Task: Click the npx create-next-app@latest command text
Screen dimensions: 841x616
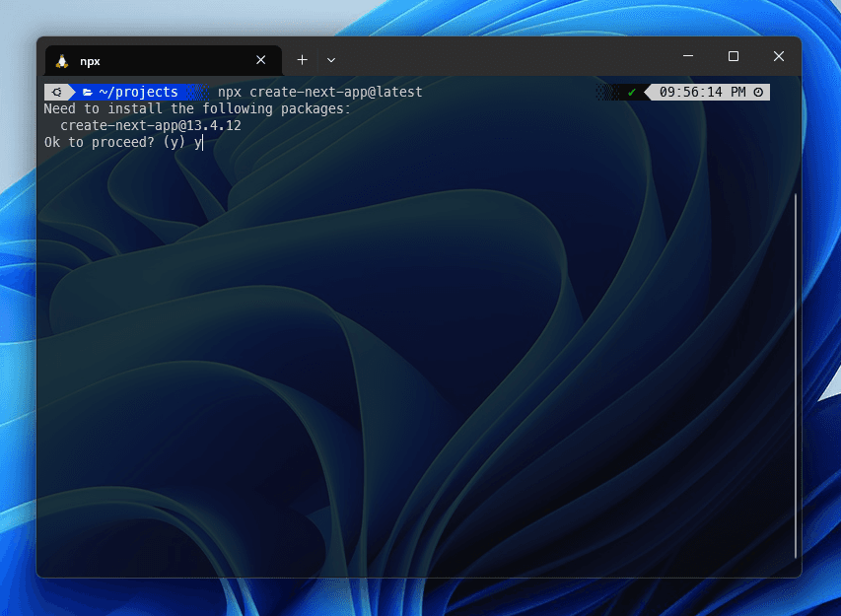Action: pos(320,93)
